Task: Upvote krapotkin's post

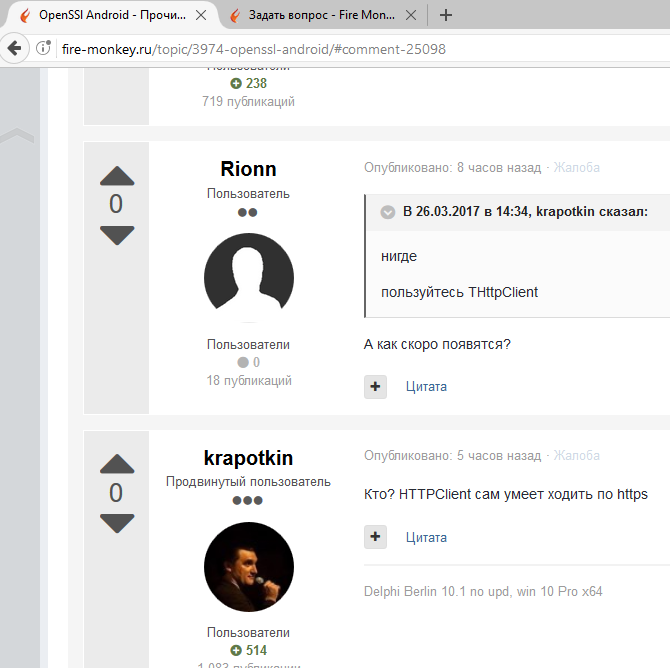Action: tap(117, 464)
